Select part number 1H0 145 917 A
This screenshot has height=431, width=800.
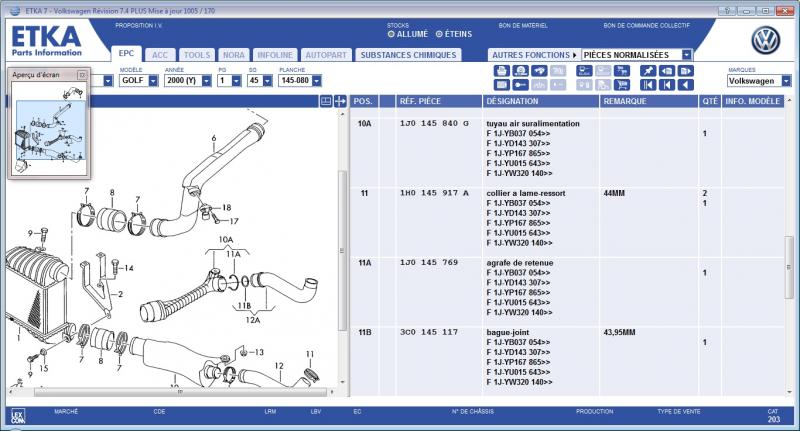click(434, 193)
